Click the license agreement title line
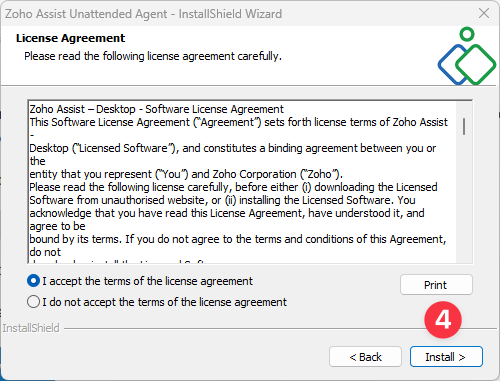Screen dimensions: 500x381 (x=156, y=109)
